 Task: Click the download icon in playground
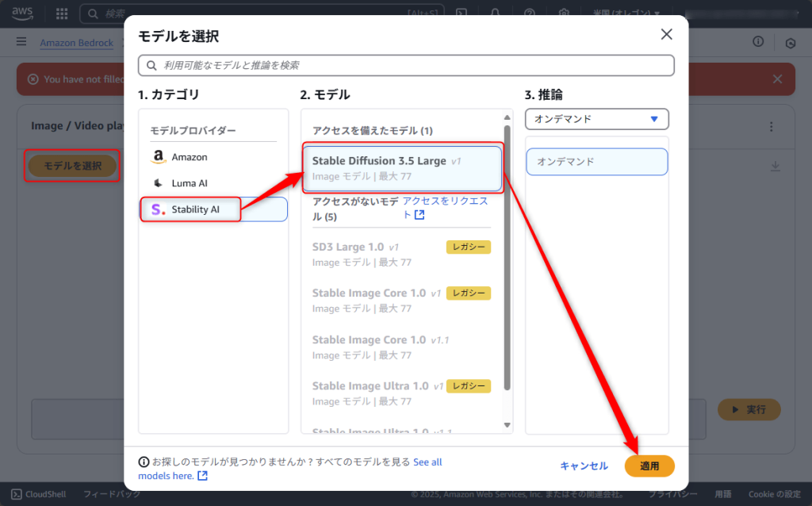[776, 166]
